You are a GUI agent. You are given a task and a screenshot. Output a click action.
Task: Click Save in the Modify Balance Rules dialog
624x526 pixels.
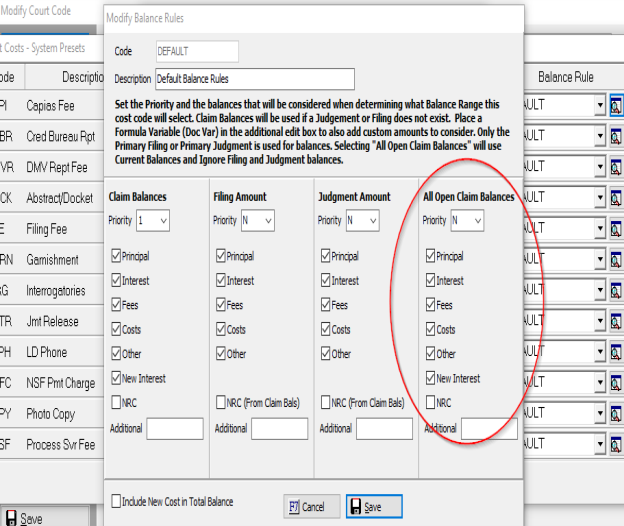pos(374,507)
